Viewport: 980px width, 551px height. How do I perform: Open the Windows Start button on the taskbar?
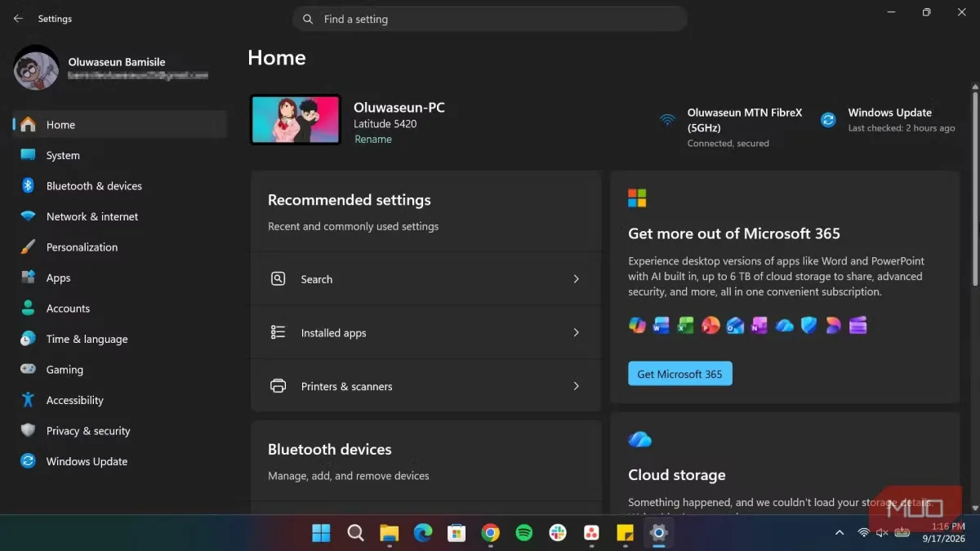(x=322, y=533)
